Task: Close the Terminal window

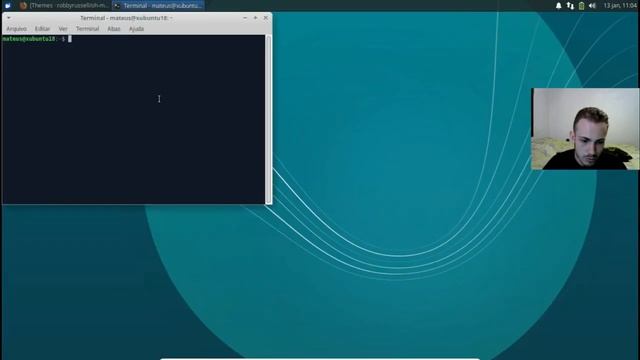Action: point(266,18)
